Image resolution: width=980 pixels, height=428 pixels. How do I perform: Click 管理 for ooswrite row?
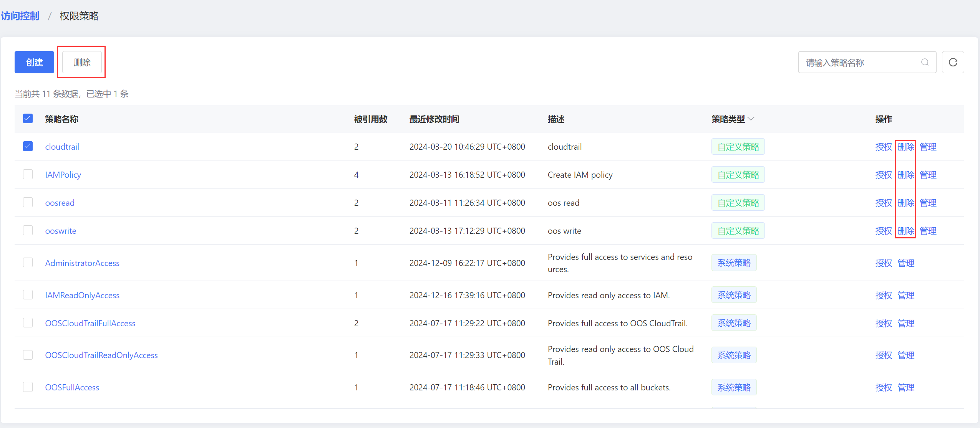[x=928, y=231]
